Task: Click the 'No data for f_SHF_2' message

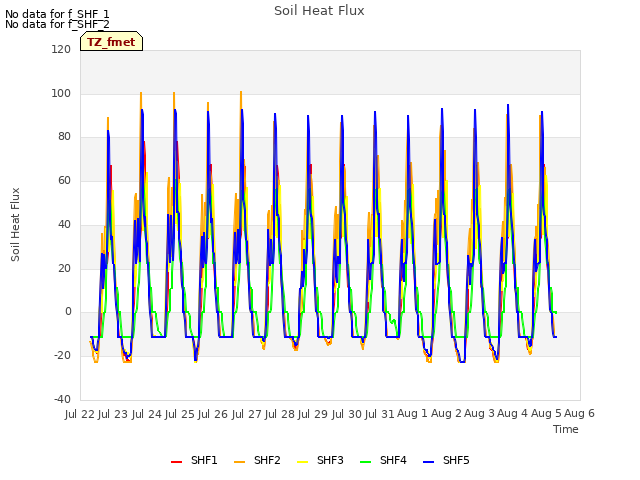Action: tap(57, 24)
